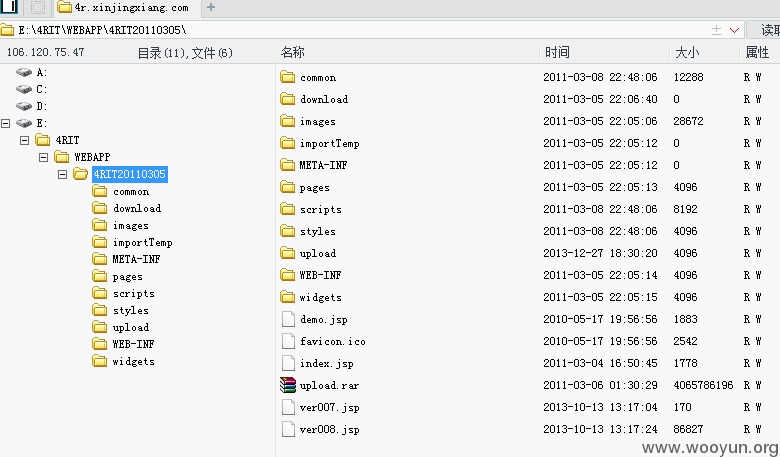Click widgets folder icon in file list
This screenshot has height=457, width=780.
(x=288, y=297)
